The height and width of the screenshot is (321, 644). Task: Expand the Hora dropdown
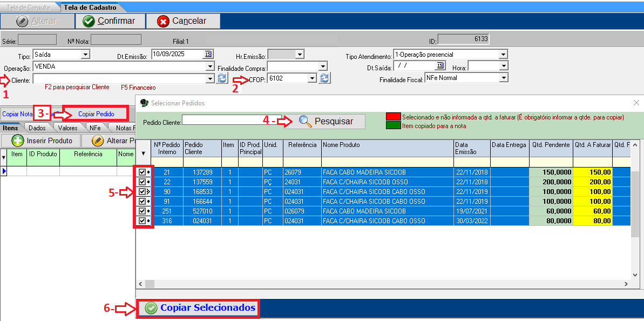(504, 66)
